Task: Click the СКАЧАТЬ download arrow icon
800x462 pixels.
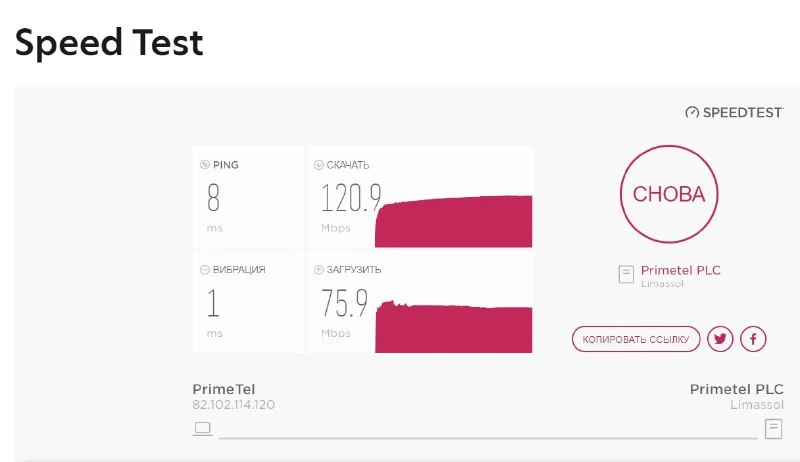Action: (319, 165)
